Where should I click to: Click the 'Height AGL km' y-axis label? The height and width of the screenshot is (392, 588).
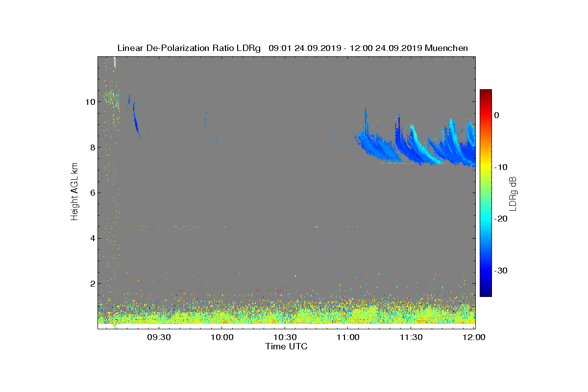point(74,193)
